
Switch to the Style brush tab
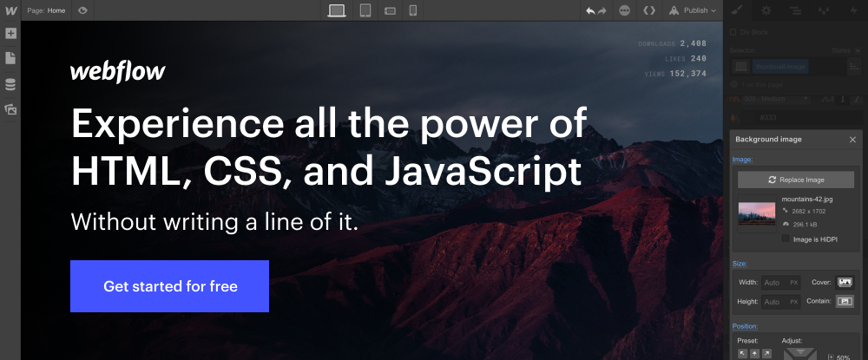pos(737,10)
